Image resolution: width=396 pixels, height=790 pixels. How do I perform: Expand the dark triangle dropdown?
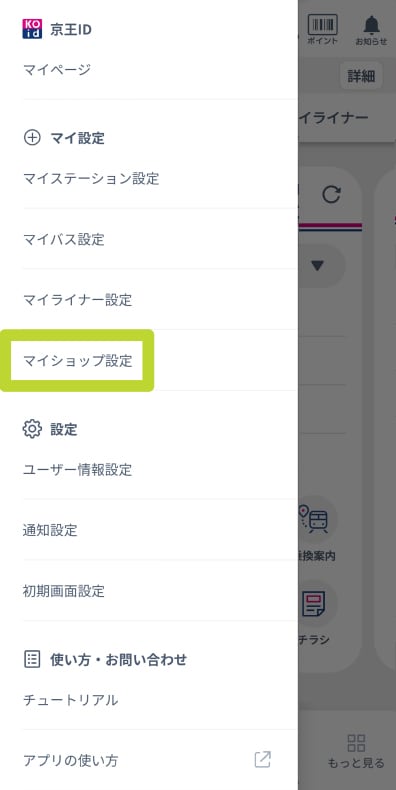(x=317, y=266)
